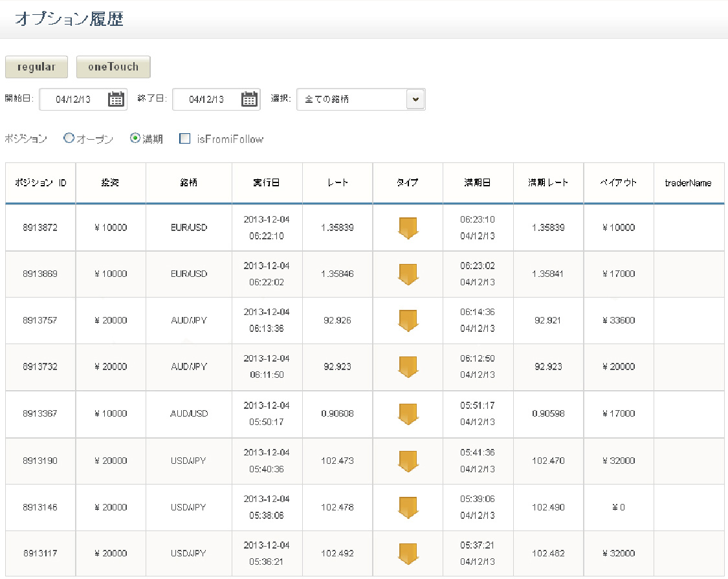This screenshot has height=579, width=728.
Task: Sort by 銘柄 column header
Action: pyautogui.click(x=189, y=183)
